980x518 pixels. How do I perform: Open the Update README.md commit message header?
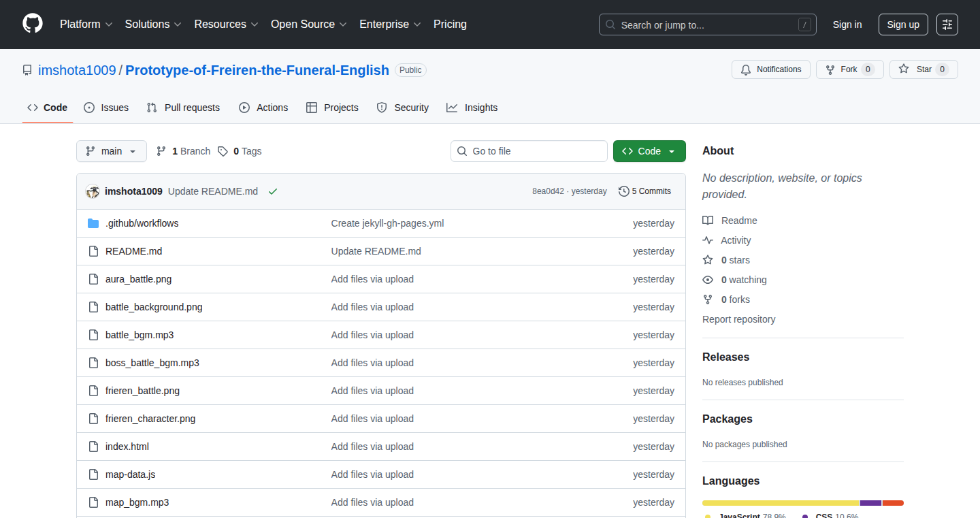click(x=213, y=191)
